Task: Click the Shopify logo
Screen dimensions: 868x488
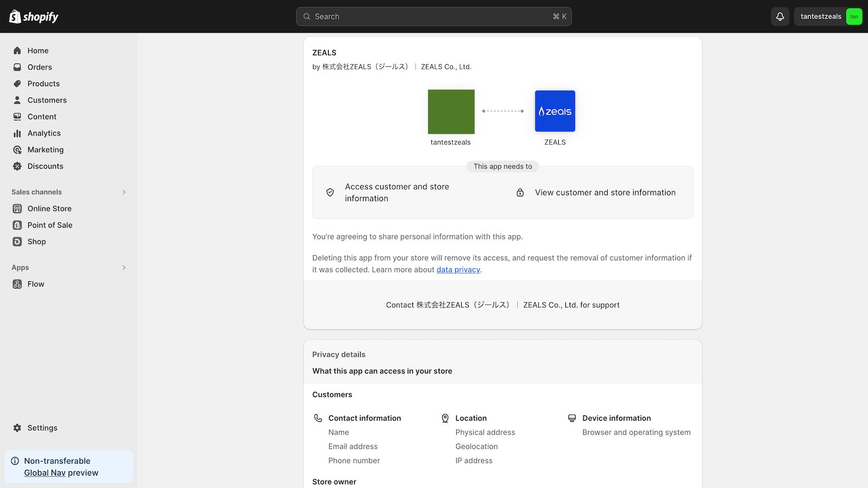Action: [34, 16]
